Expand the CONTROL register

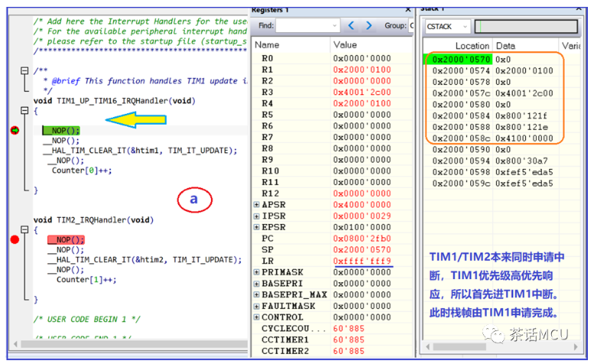coord(256,317)
